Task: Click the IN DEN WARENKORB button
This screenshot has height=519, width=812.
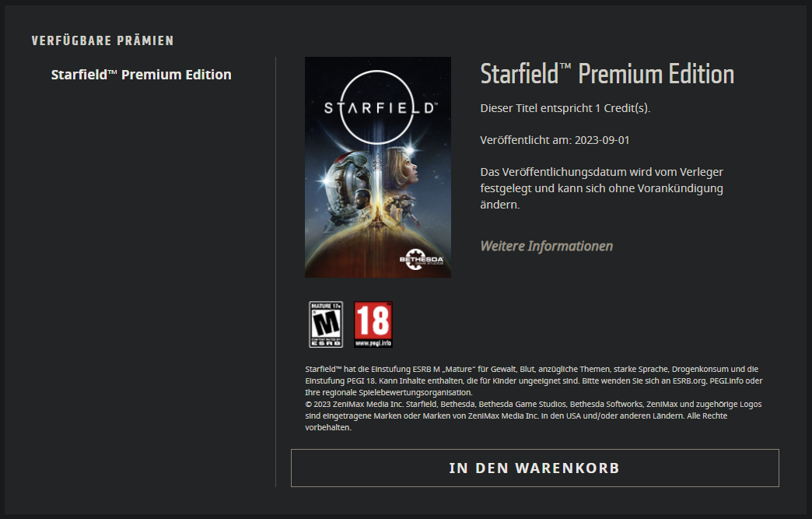Action: [535, 468]
